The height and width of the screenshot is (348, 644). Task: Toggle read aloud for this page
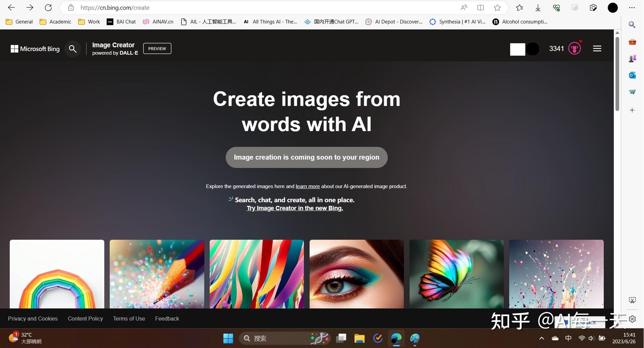point(464,7)
